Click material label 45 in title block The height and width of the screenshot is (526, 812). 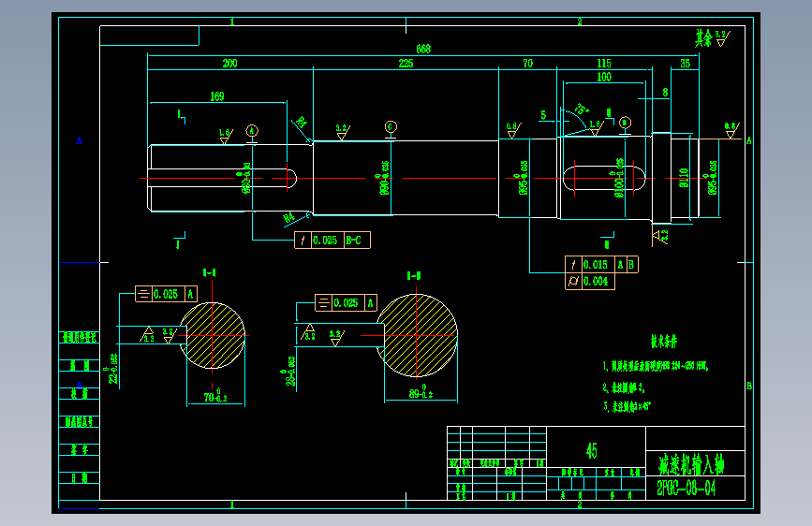pos(591,450)
